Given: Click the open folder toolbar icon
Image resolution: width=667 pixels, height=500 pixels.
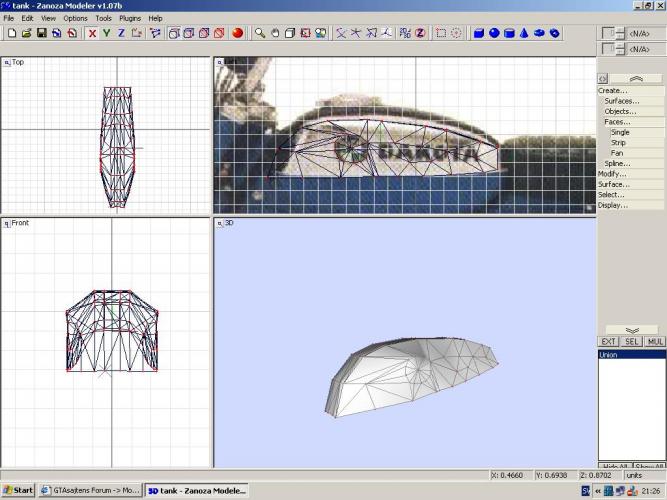Looking at the screenshot, I should (x=27, y=33).
